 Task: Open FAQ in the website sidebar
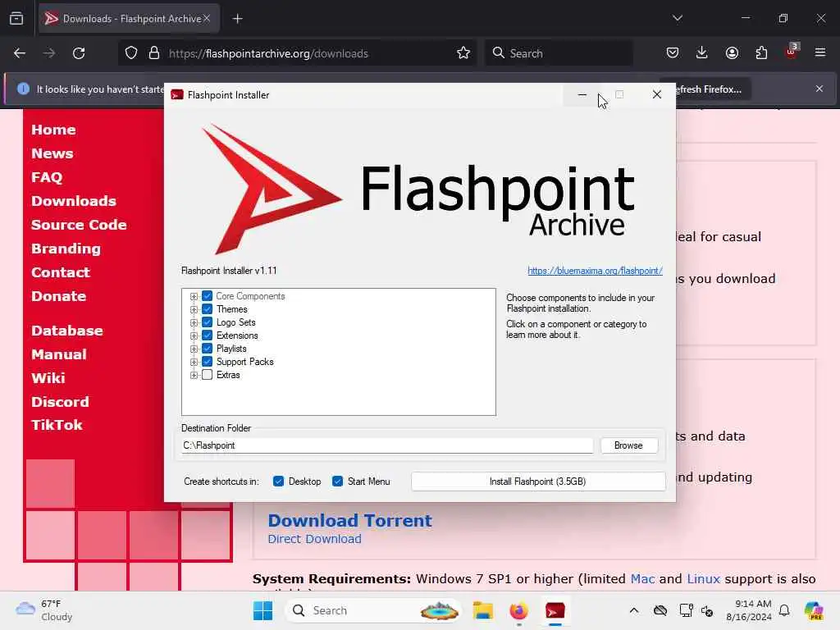click(47, 177)
